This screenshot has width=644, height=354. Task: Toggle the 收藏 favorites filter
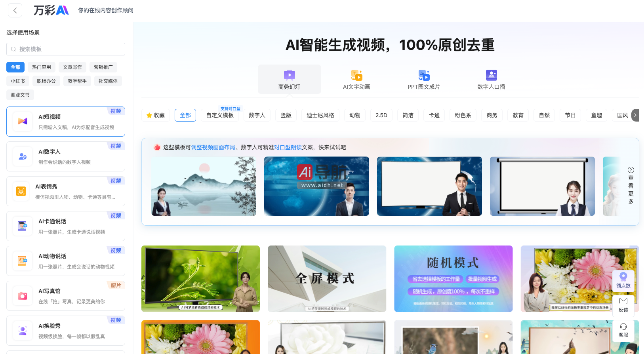(x=156, y=115)
